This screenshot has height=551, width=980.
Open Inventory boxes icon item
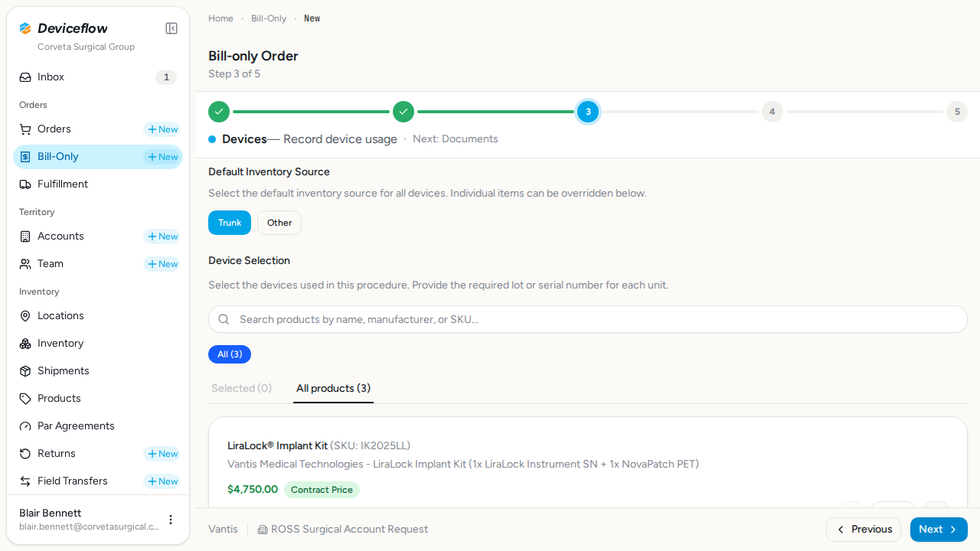point(98,344)
